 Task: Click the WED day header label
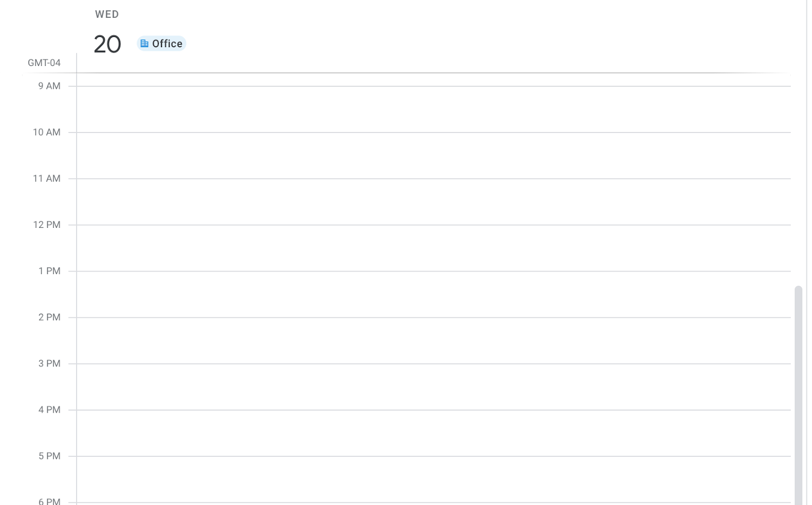point(107,14)
